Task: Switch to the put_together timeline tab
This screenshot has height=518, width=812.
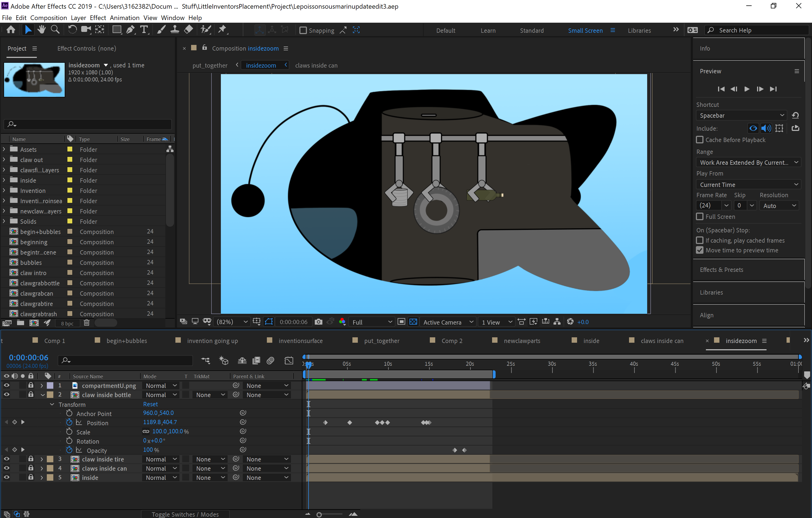Action: point(381,341)
